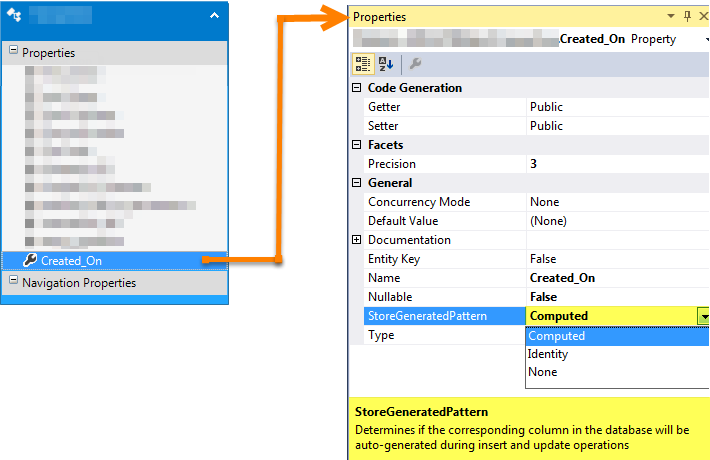Click the Categorized view icon in Properties toolbar
Image resolution: width=710 pixels, height=460 pixels.
pos(363,64)
